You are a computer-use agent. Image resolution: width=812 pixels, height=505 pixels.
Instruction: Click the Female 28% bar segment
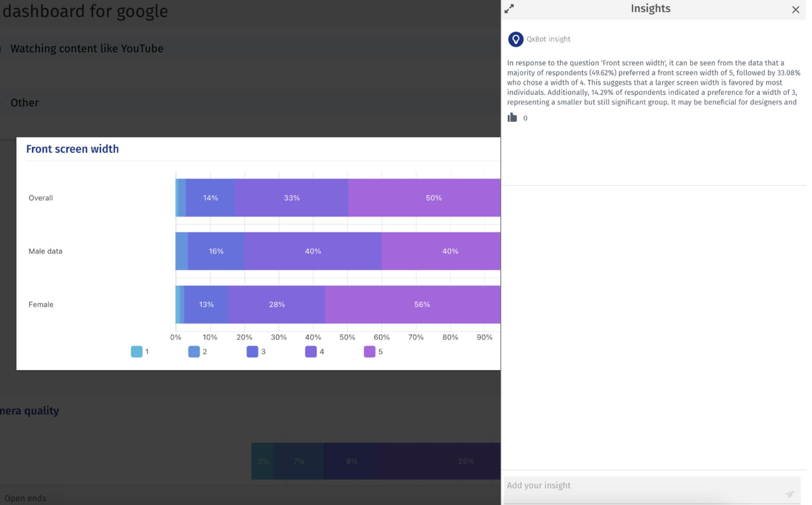[x=276, y=304]
